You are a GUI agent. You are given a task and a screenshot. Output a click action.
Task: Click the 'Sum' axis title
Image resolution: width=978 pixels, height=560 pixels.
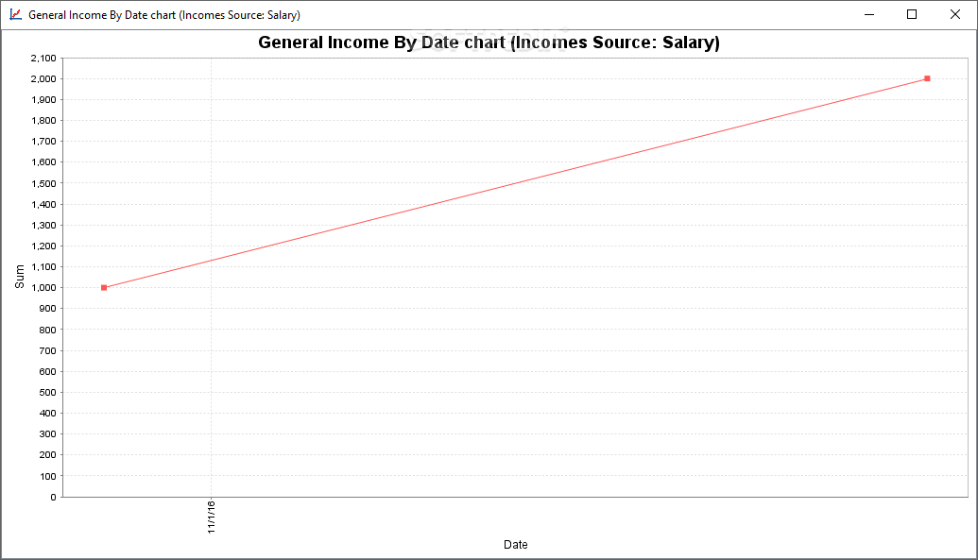pyautogui.click(x=19, y=277)
